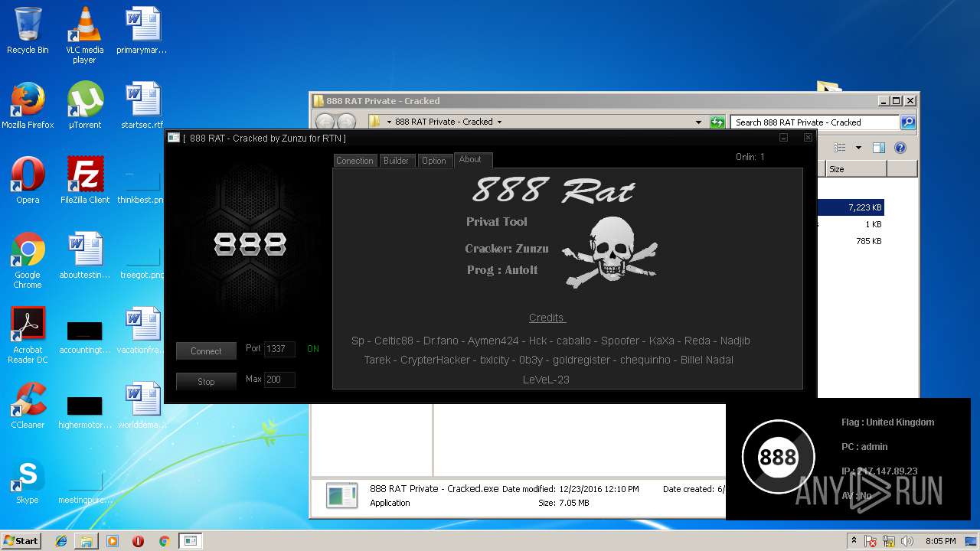The image size is (980, 551).
Task: Click the clock showing 8:05 PM
Action: pos(940,541)
